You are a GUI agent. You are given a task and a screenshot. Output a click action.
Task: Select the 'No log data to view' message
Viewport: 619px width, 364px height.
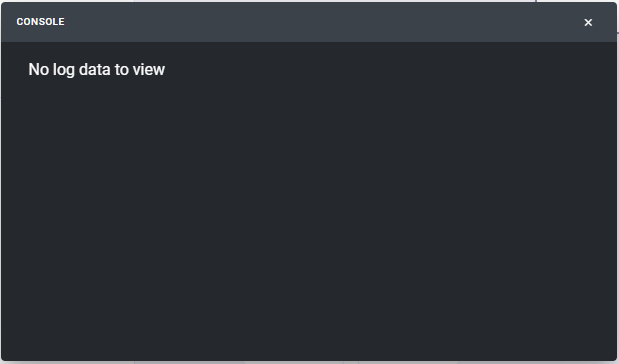click(x=97, y=69)
